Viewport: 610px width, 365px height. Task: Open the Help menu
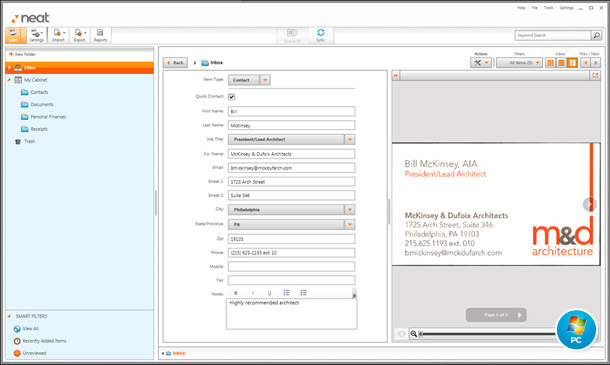(x=521, y=8)
